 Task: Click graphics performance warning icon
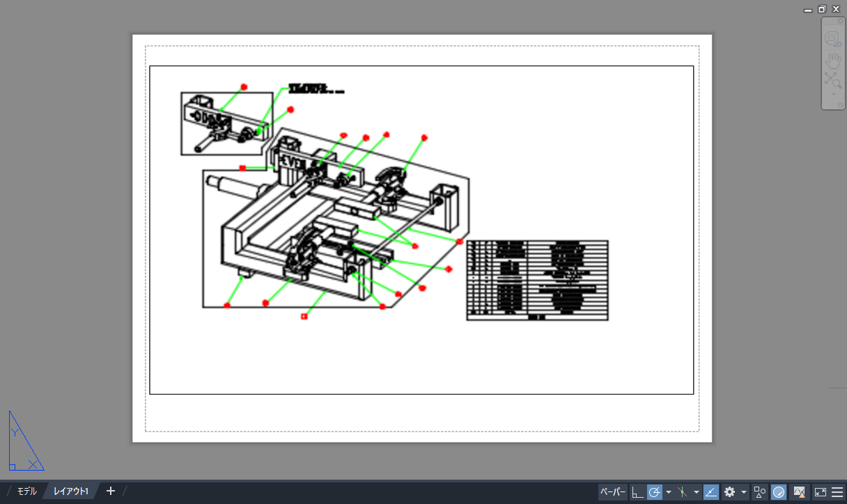tap(800, 492)
